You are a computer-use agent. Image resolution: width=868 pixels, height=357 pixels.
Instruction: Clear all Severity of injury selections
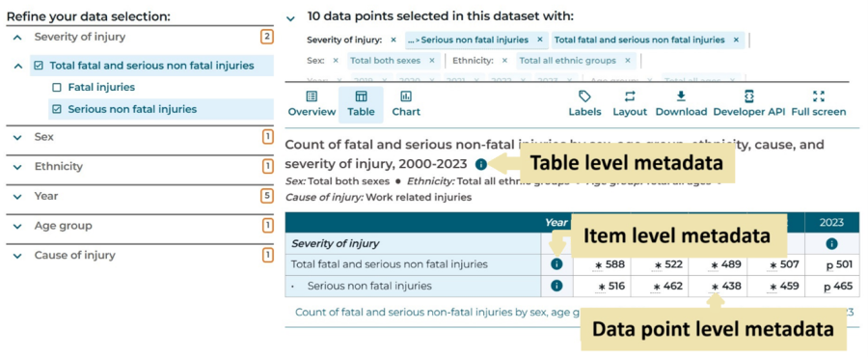393,40
